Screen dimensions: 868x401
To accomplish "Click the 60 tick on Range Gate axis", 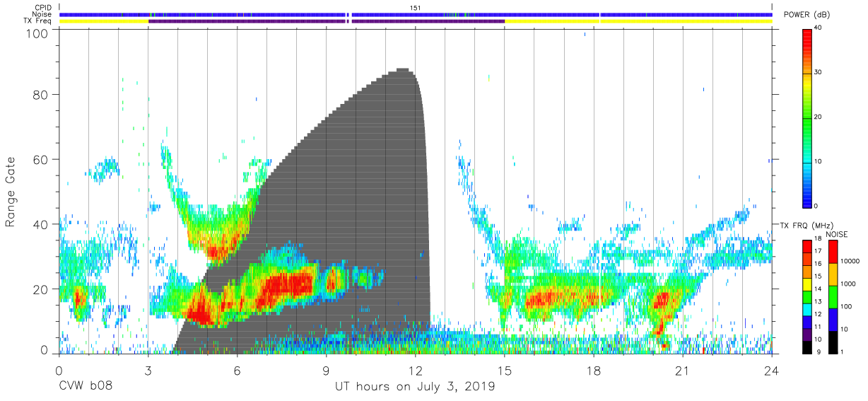I will click(40, 160).
